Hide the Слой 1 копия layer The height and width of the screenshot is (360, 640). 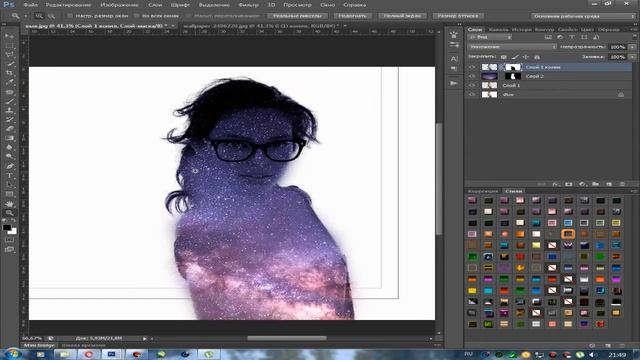pos(473,67)
